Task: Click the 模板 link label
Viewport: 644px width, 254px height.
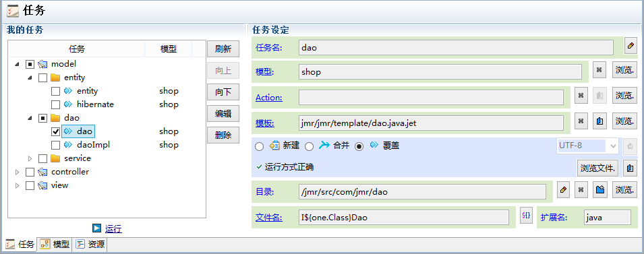Action: [x=265, y=123]
